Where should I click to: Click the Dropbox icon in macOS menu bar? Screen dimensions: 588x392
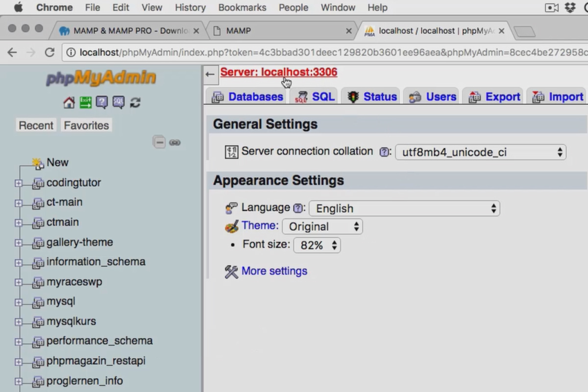click(570, 7)
